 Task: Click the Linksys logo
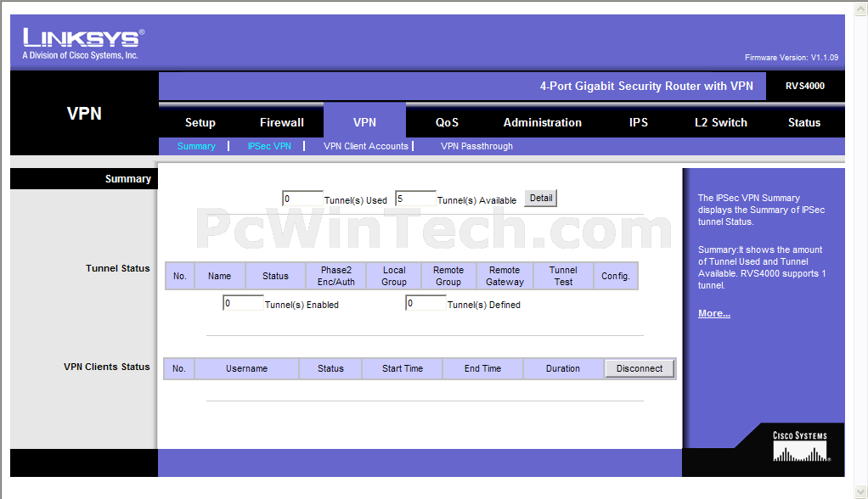(x=83, y=43)
